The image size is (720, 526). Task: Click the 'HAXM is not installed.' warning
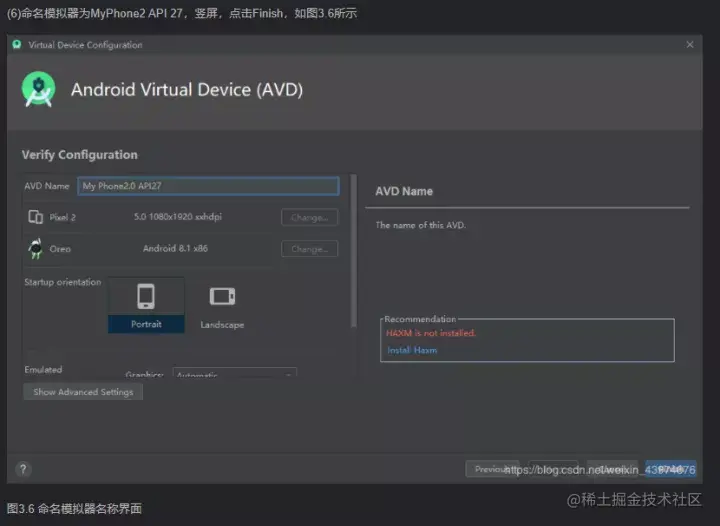pyautogui.click(x=431, y=333)
